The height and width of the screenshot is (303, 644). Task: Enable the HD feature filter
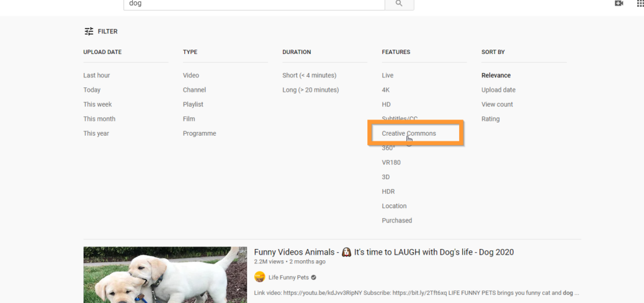coord(386,104)
